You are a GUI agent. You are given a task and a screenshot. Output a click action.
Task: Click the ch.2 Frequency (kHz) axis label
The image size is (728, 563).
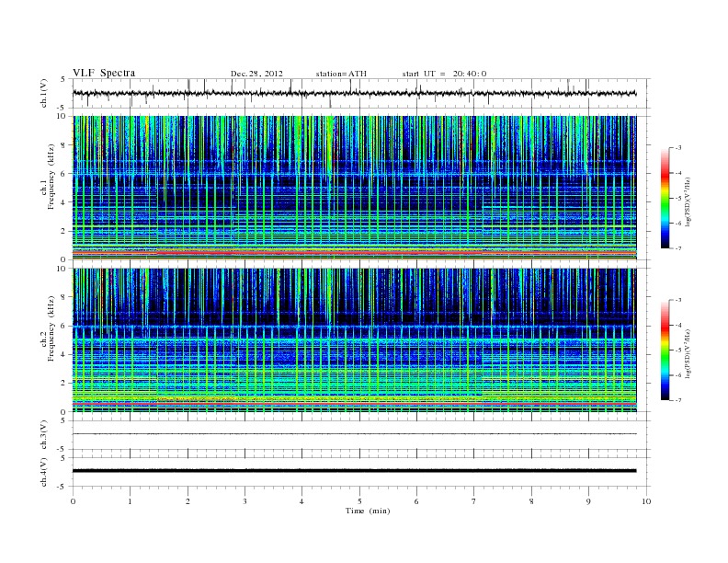pos(48,328)
